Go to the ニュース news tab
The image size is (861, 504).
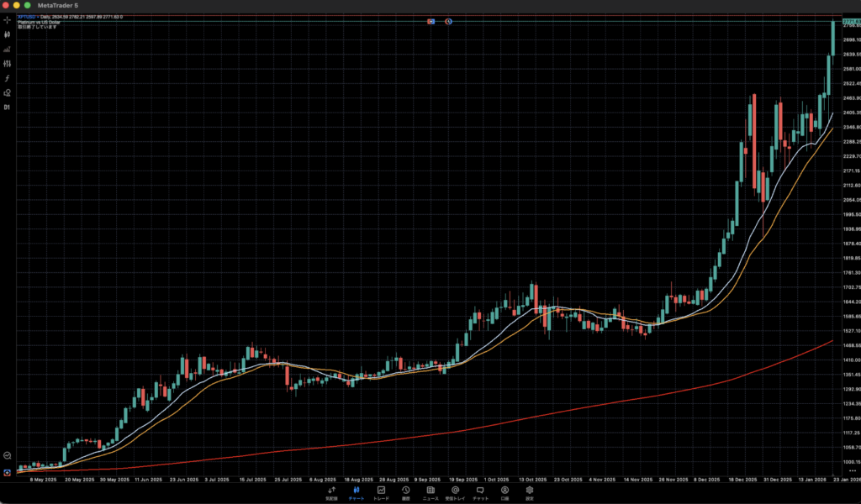[x=430, y=492]
